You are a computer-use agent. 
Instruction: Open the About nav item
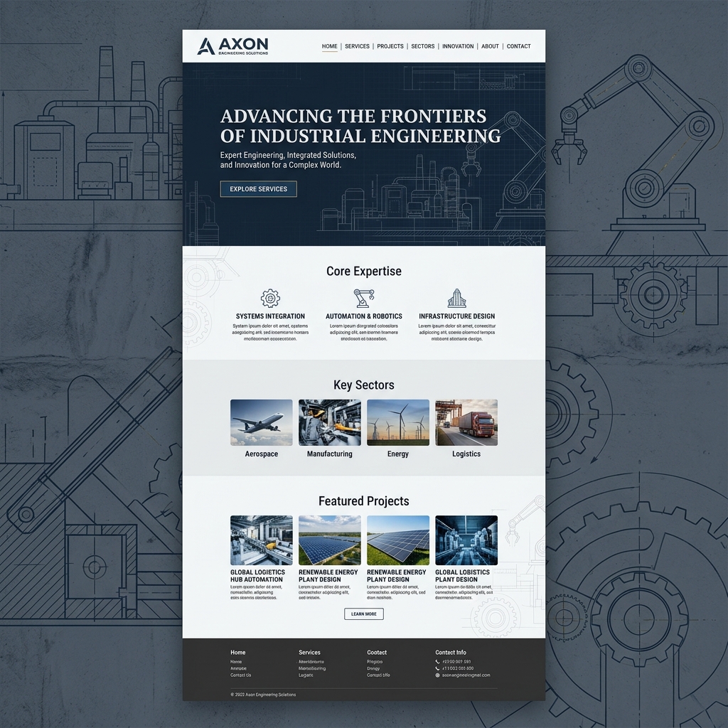click(490, 46)
